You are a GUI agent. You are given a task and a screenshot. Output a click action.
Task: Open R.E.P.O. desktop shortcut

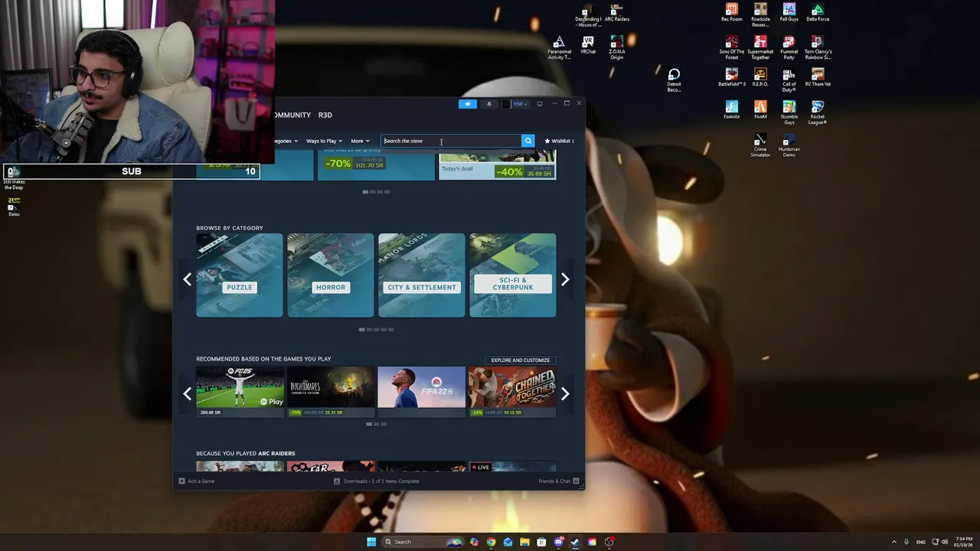tap(760, 78)
